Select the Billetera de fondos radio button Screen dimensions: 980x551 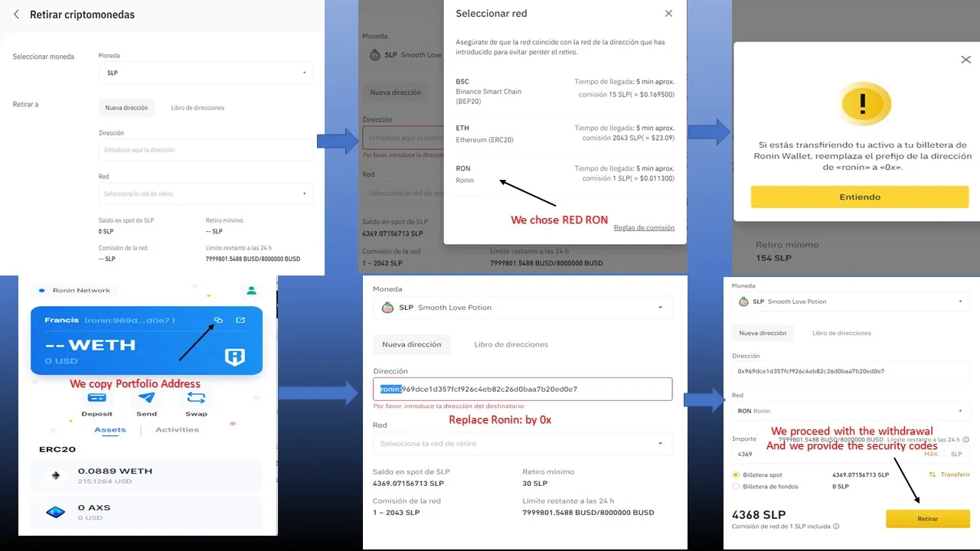(736, 487)
